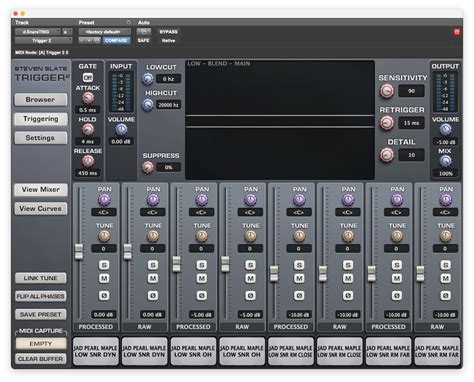Click the automation SAFE button
Image resolution: width=474 pixels, height=382 pixels.
(144, 41)
